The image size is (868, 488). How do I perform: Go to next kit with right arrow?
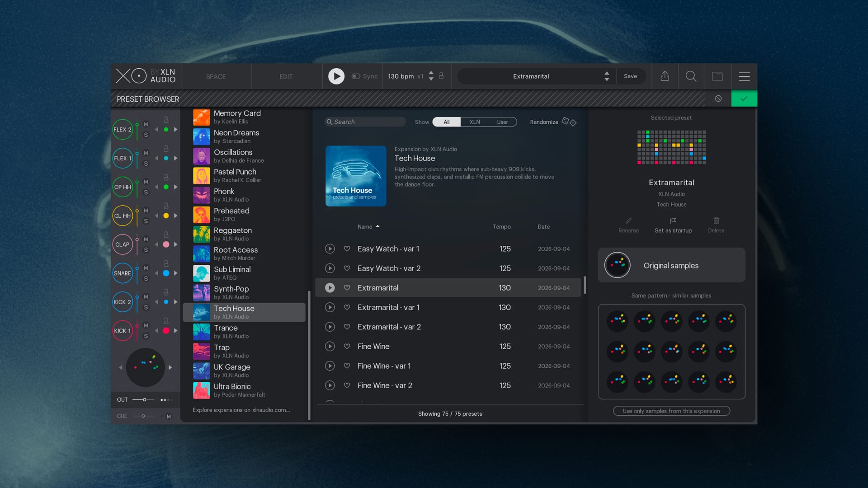(170, 367)
